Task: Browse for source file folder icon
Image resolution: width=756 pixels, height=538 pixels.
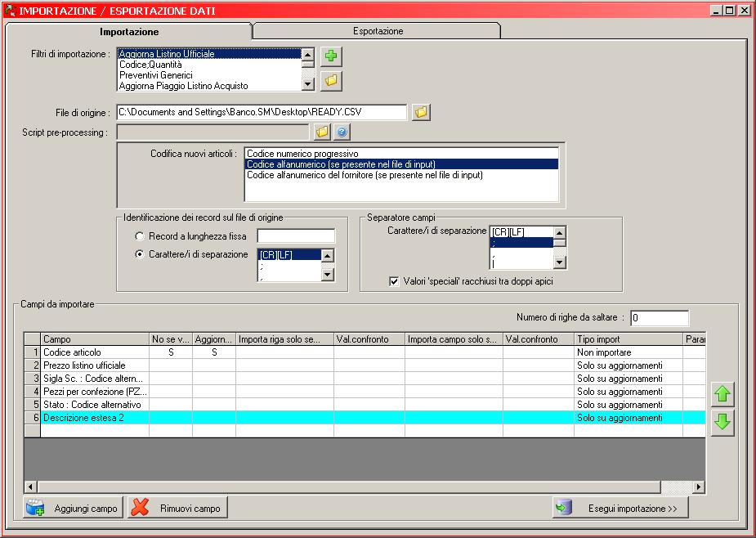Action: click(421, 112)
